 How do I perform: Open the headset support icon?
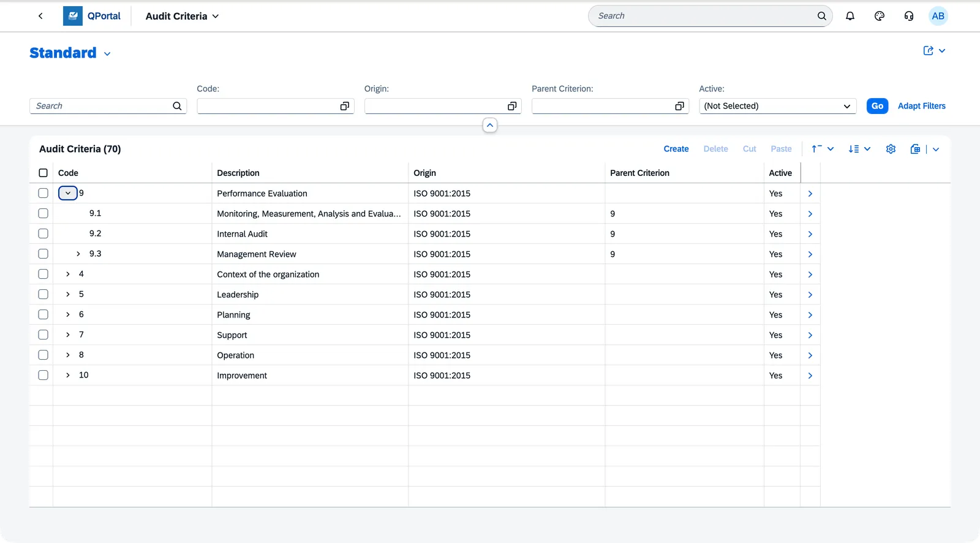(909, 16)
